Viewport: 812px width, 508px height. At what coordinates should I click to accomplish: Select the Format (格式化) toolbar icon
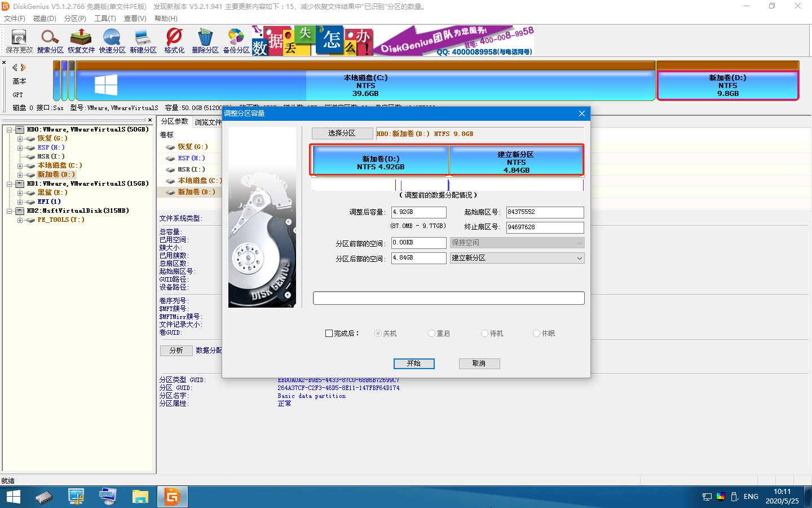tap(174, 41)
